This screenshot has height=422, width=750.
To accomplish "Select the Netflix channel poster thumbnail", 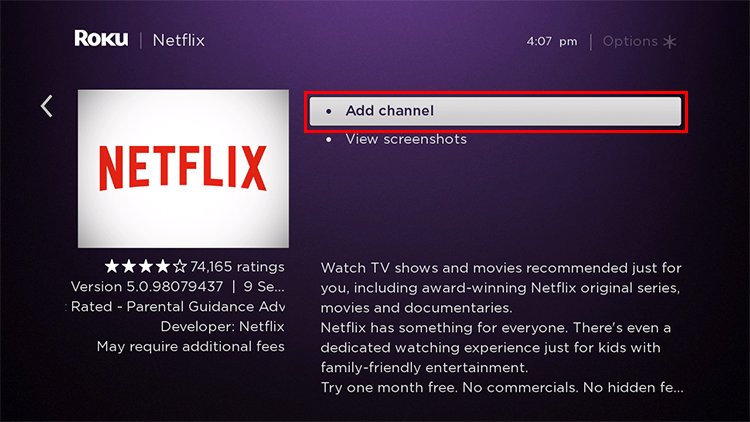I will (183, 168).
